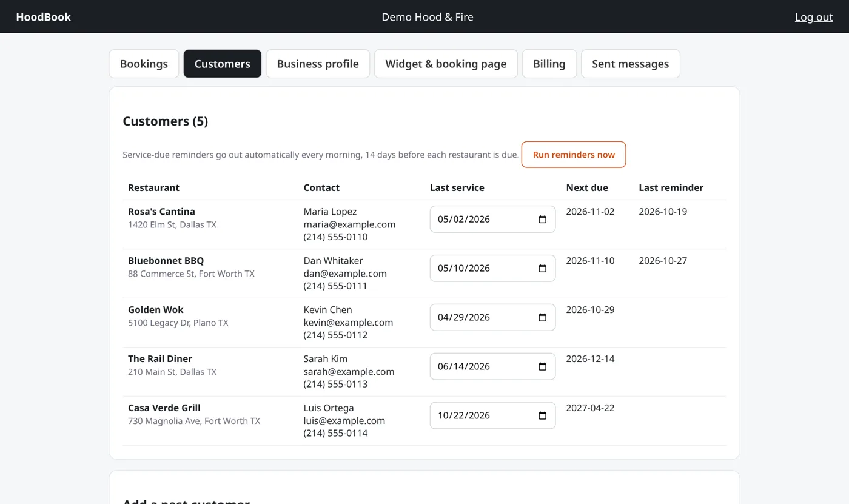The image size is (849, 504).
Task: Open calendar picker for Bluebonnet BBQ date
Action: point(542,268)
